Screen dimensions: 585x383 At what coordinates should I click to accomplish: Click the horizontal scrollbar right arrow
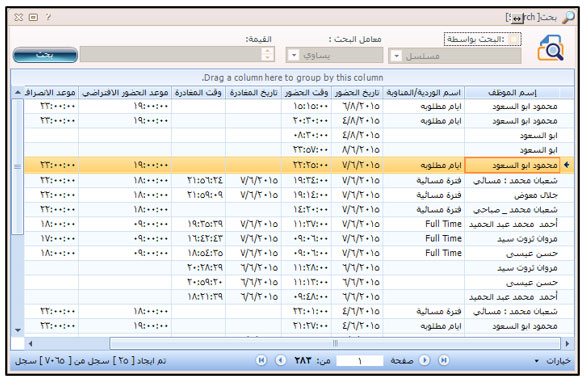point(567,343)
